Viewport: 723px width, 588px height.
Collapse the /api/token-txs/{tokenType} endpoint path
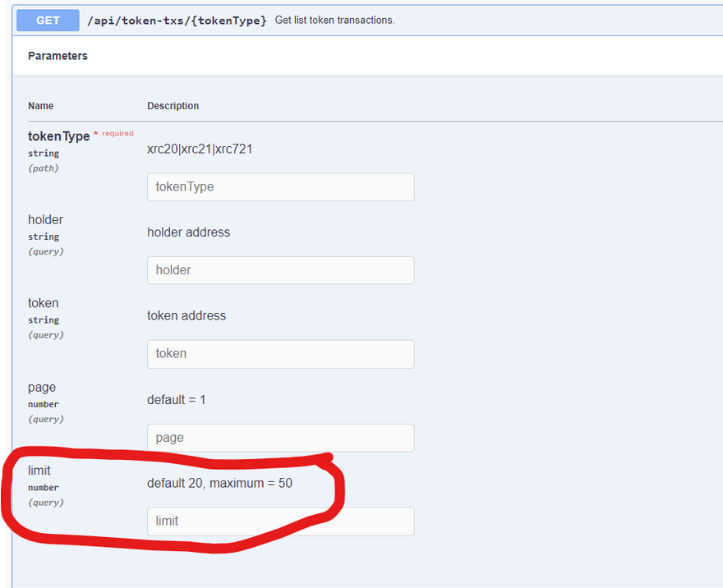click(177, 21)
